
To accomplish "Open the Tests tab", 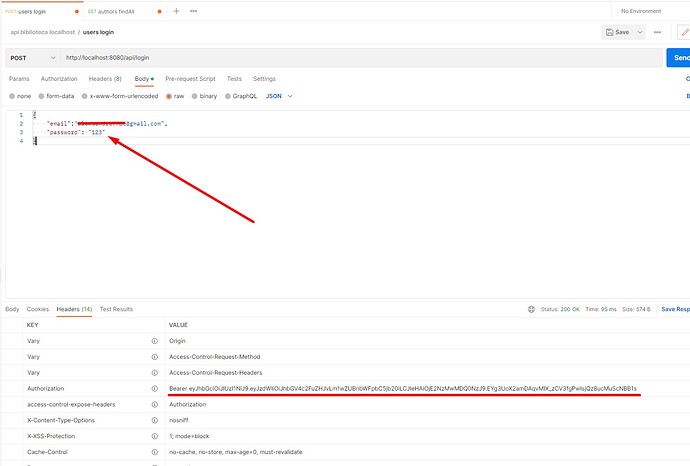I will coord(234,79).
